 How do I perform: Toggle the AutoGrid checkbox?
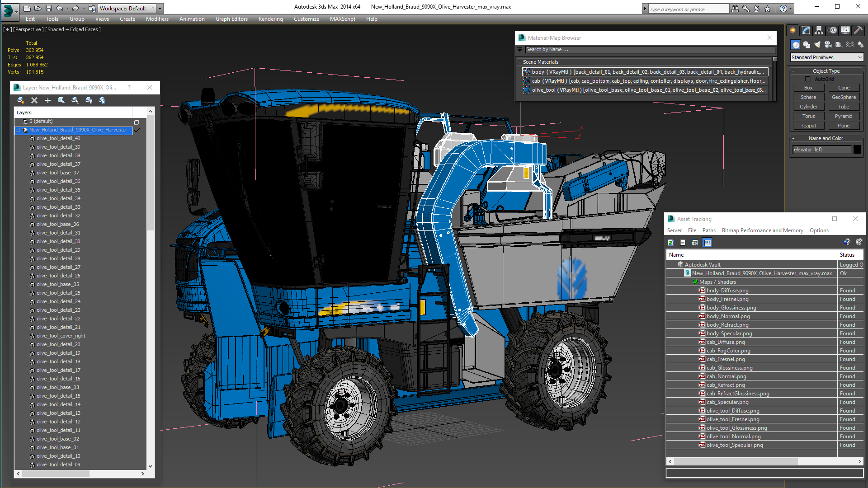point(807,79)
